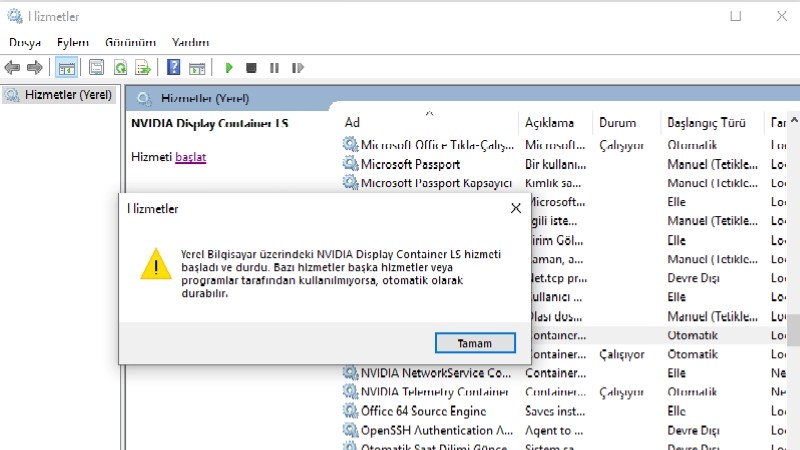
Task: Click the gear icon of OpenSSH Authentication Agent
Action: [x=350, y=430]
